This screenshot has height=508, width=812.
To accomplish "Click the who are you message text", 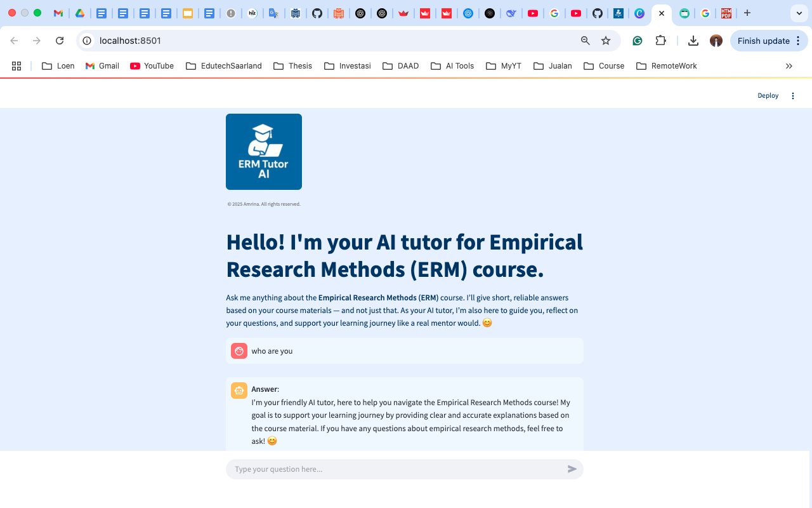I will 272,351.
